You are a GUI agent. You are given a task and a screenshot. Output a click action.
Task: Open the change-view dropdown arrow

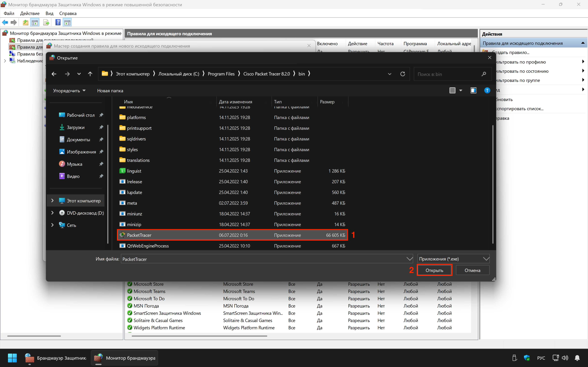pyautogui.click(x=461, y=91)
